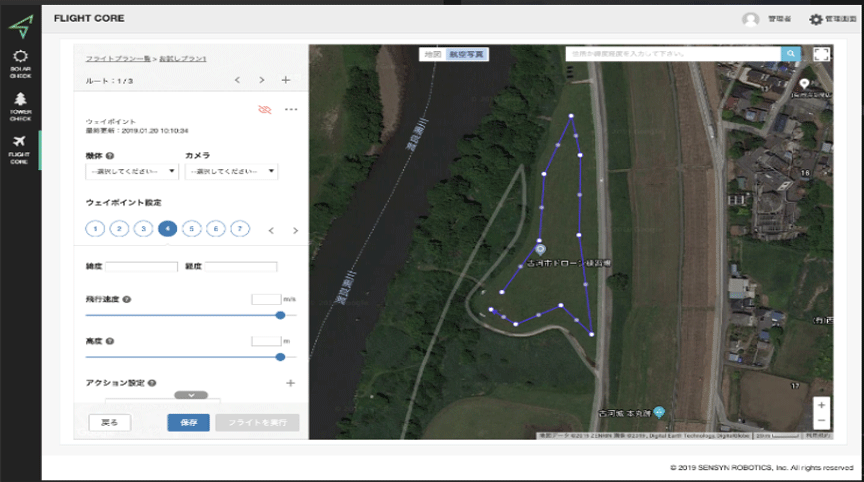864x482 pixels.
Task: Open the 機体 aircraft selection dropdown
Action: tap(132, 171)
